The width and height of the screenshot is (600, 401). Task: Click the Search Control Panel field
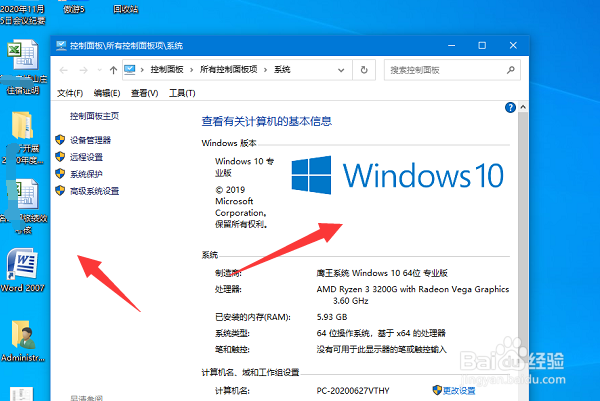click(452, 70)
